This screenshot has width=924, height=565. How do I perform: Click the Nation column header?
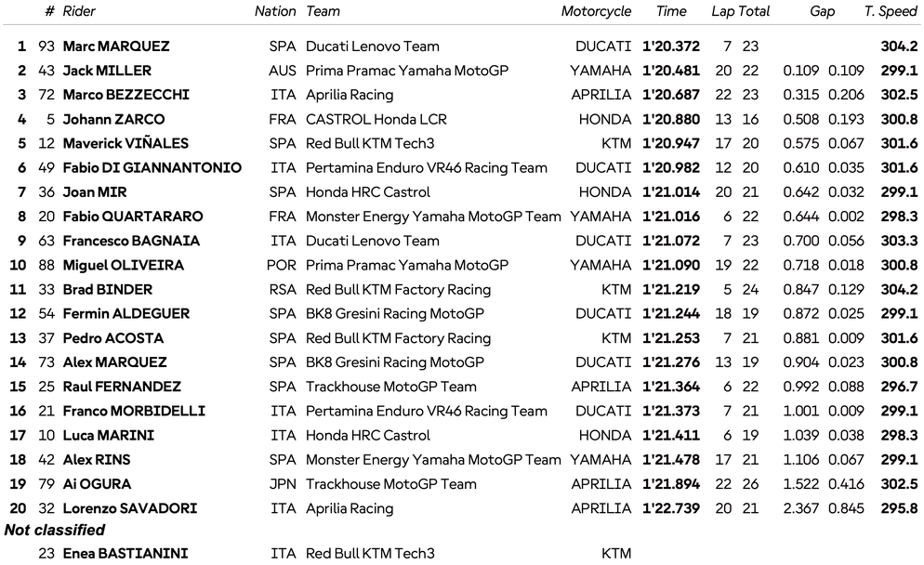pyautogui.click(x=275, y=12)
